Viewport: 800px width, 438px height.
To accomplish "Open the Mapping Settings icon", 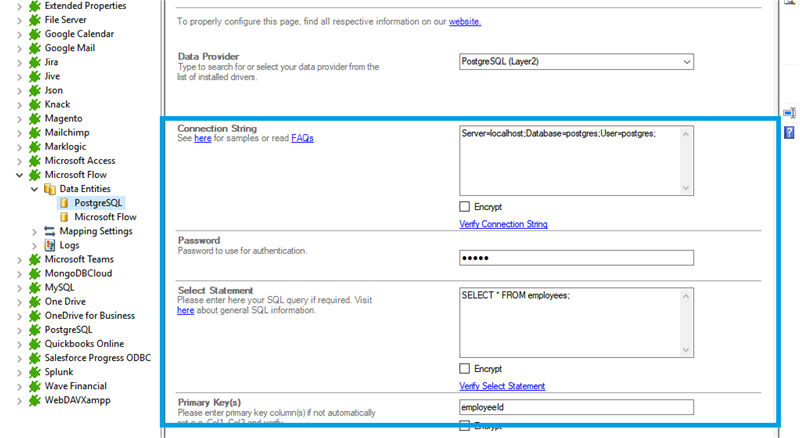I will 50,231.
